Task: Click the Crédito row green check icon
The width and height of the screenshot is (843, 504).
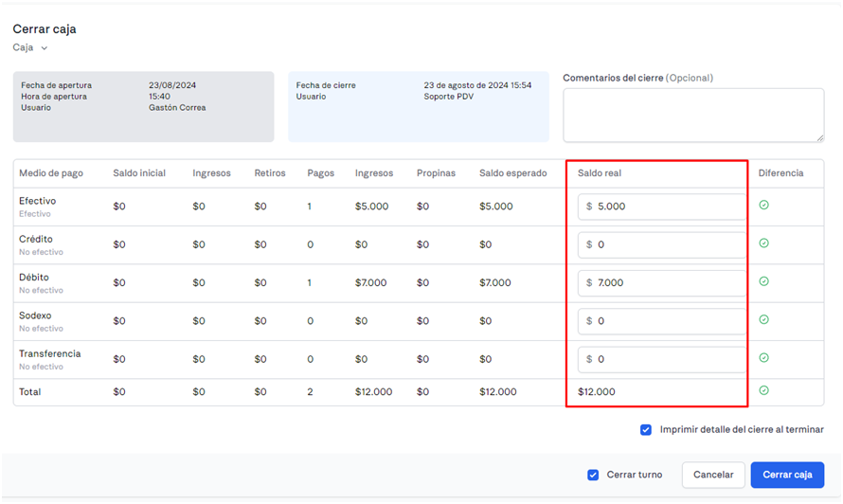Action: point(763,243)
